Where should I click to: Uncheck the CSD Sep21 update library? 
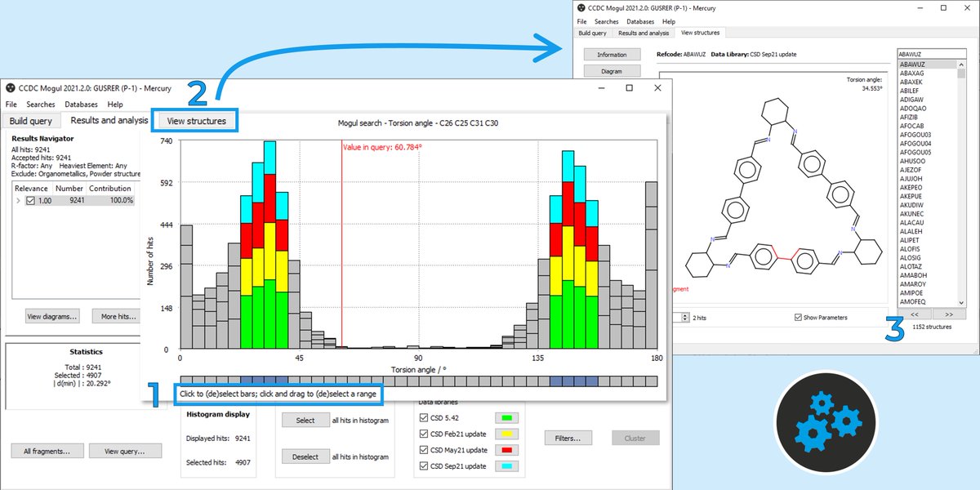coord(423,466)
